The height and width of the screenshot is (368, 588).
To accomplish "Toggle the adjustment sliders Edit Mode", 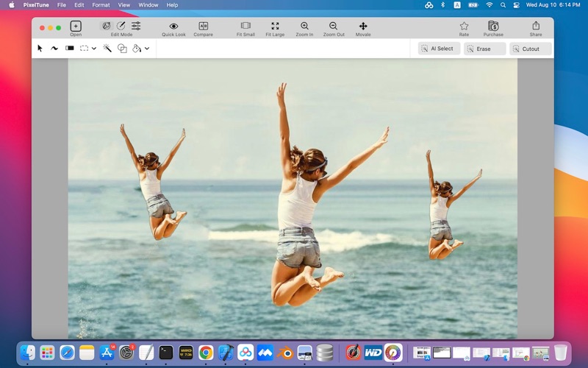I will (137, 26).
